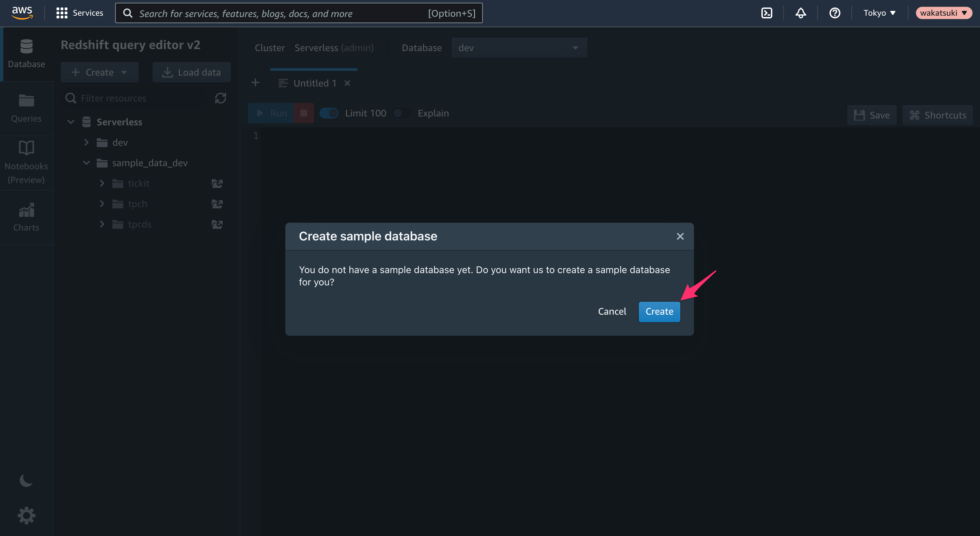Open the help question mark icon
980x536 pixels.
click(835, 13)
